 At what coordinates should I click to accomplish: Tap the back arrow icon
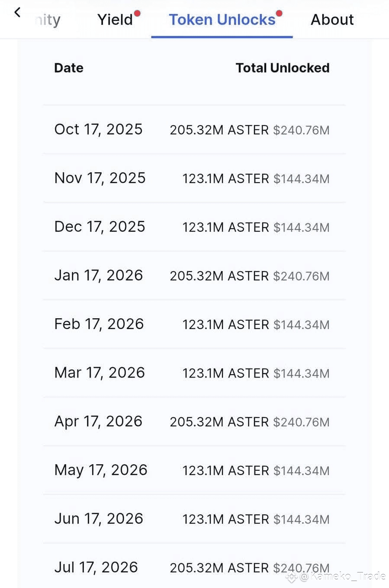[17, 13]
